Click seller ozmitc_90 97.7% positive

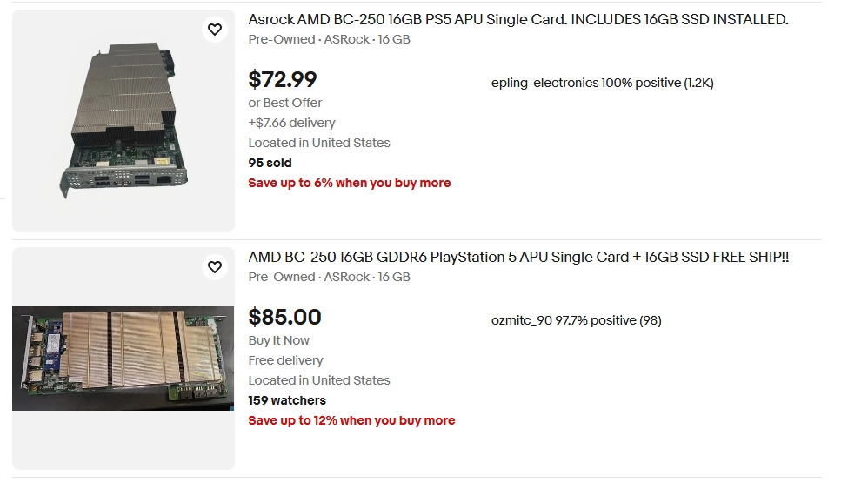[576, 320]
